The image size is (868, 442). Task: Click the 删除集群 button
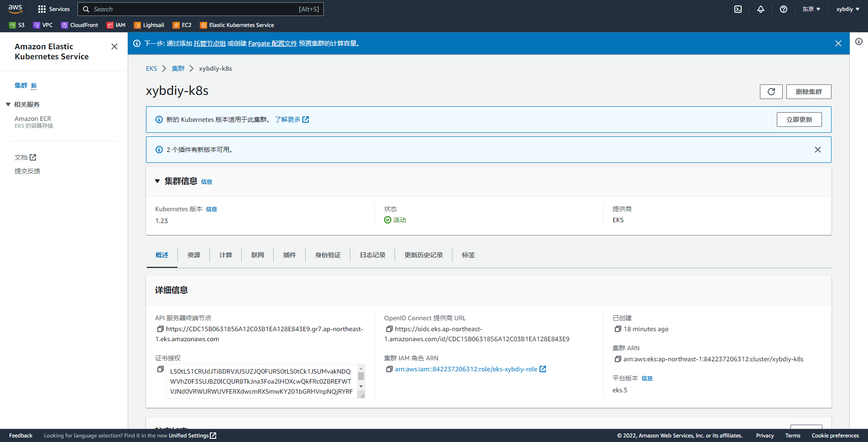point(809,92)
